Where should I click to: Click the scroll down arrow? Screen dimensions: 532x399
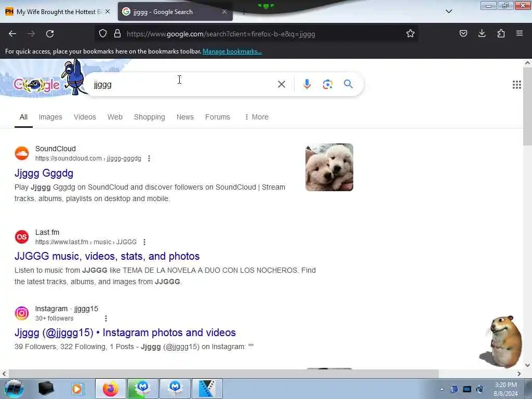tap(527, 365)
